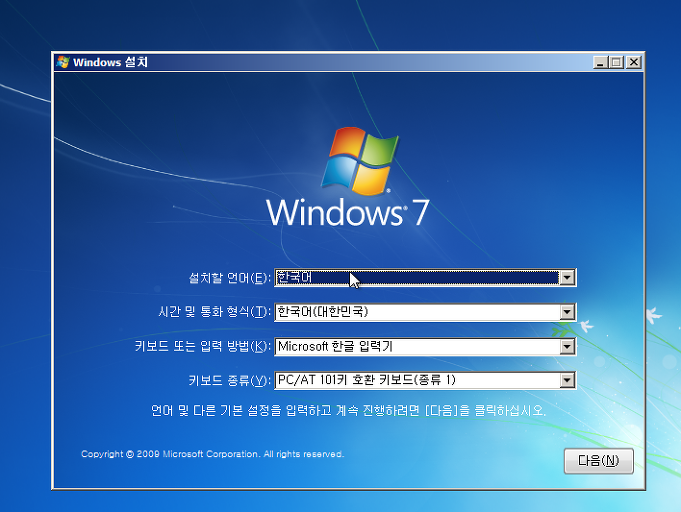
Task: Close the Windows 설치 window
Action: coord(634,63)
